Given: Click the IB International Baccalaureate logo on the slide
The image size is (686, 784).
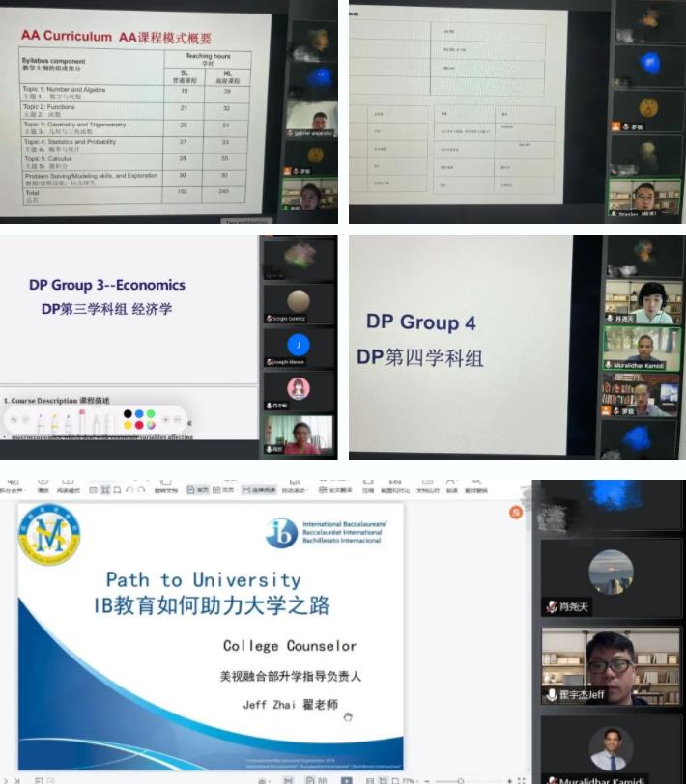Looking at the screenshot, I should (x=327, y=533).
